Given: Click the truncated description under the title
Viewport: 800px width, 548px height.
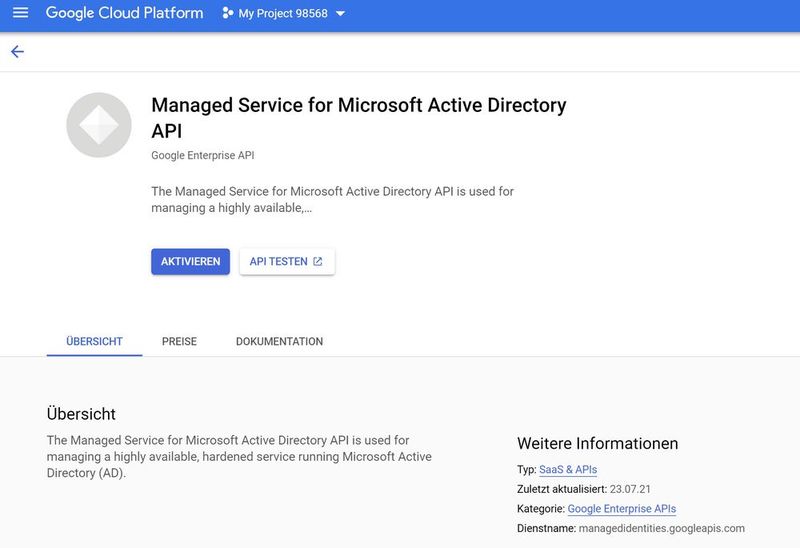Looking at the screenshot, I should pyautogui.click(x=332, y=200).
